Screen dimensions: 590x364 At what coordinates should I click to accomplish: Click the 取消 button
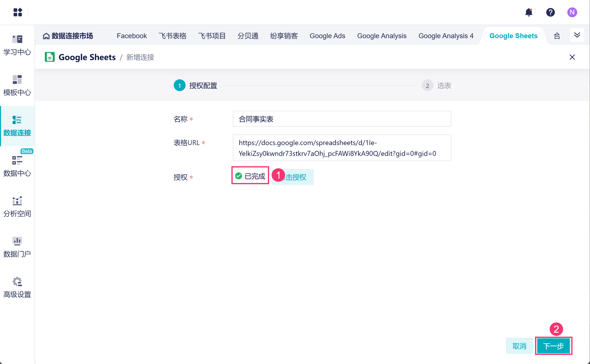519,346
